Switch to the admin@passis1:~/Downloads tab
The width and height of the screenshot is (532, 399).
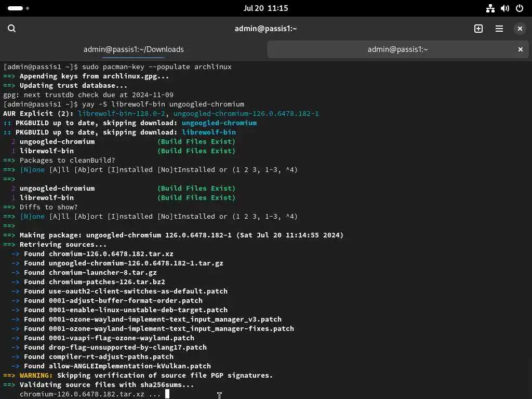click(134, 49)
